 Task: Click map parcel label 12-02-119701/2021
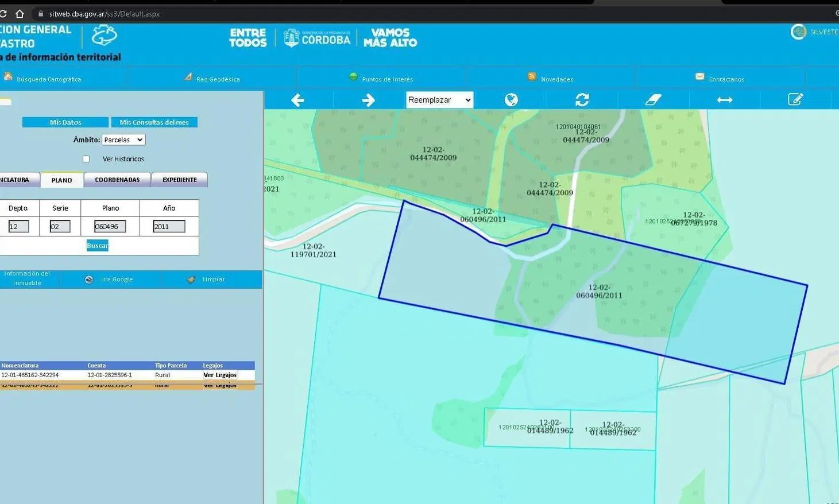click(313, 250)
